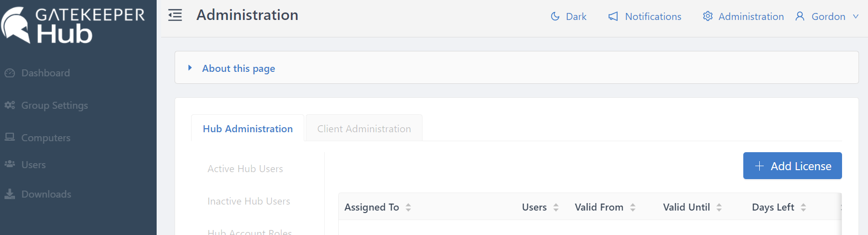
Task: Select the Hub Administration tab
Action: (247, 129)
